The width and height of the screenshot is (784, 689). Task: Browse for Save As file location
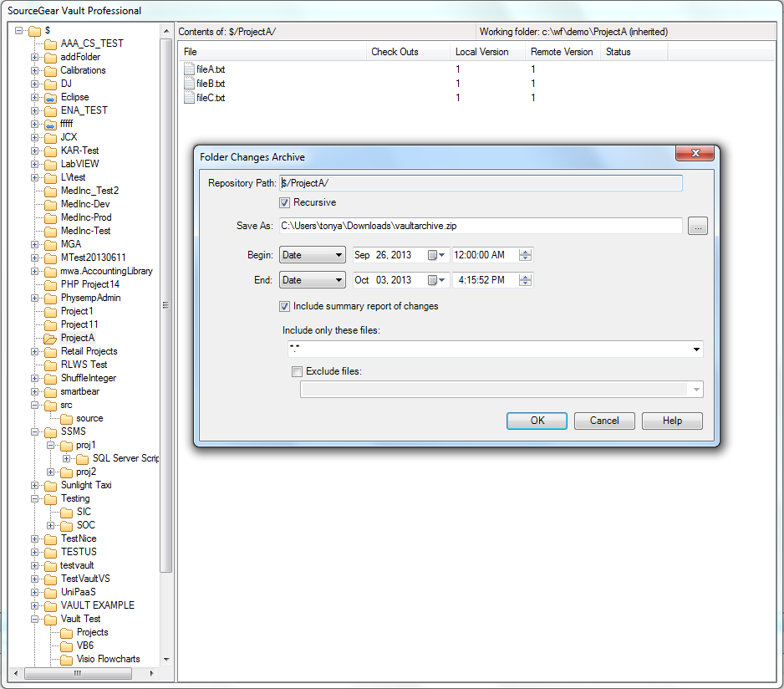(x=698, y=226)
